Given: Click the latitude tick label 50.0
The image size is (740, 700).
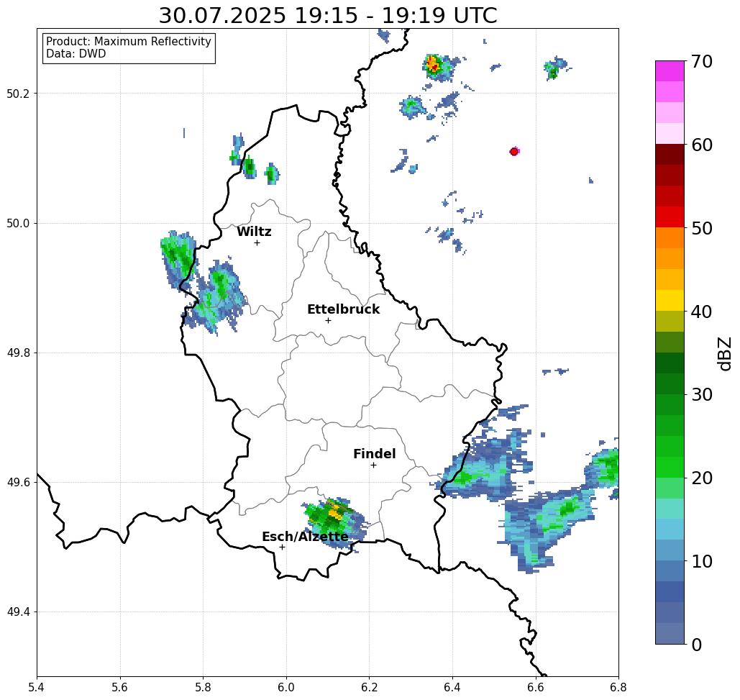Looking at the screenshot, I should click(18, 223).
